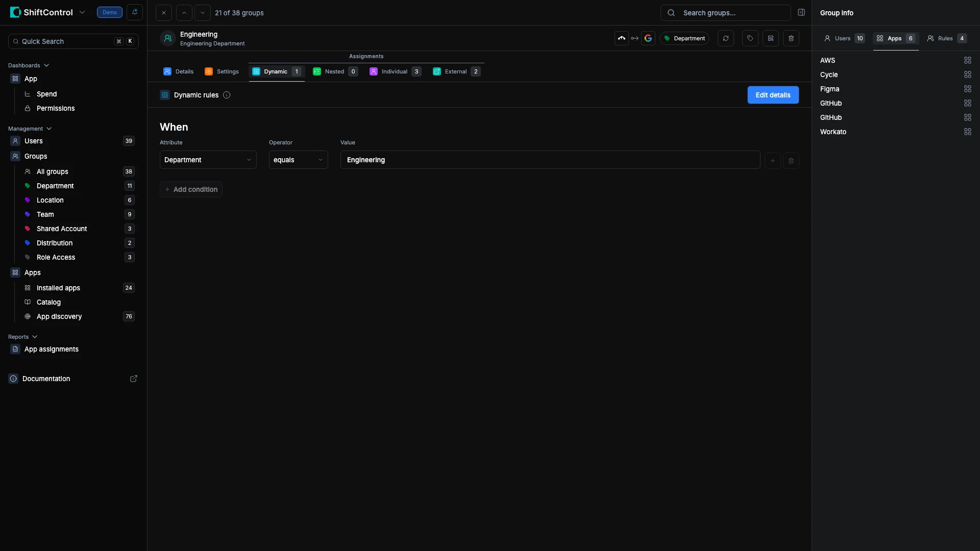The height and width of the screenshot is (551, 980).
Task: Click the Search groups input field
Action: (725, 13)
